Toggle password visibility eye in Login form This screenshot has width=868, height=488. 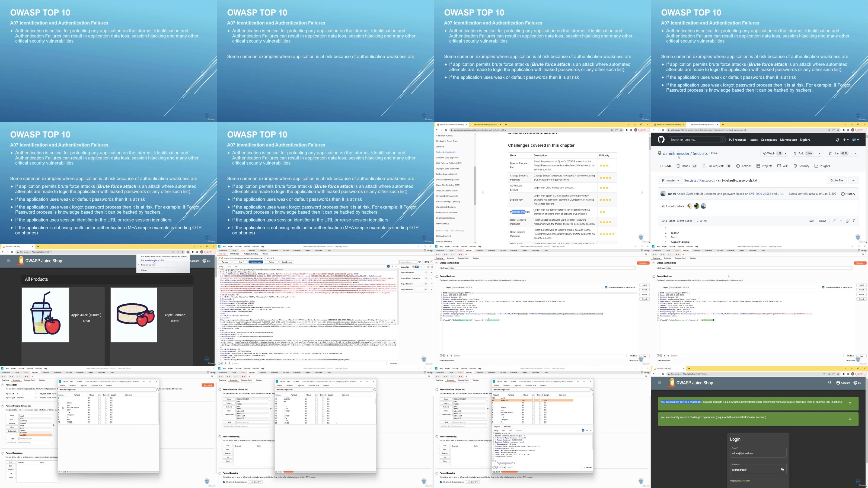coord(782,470)
